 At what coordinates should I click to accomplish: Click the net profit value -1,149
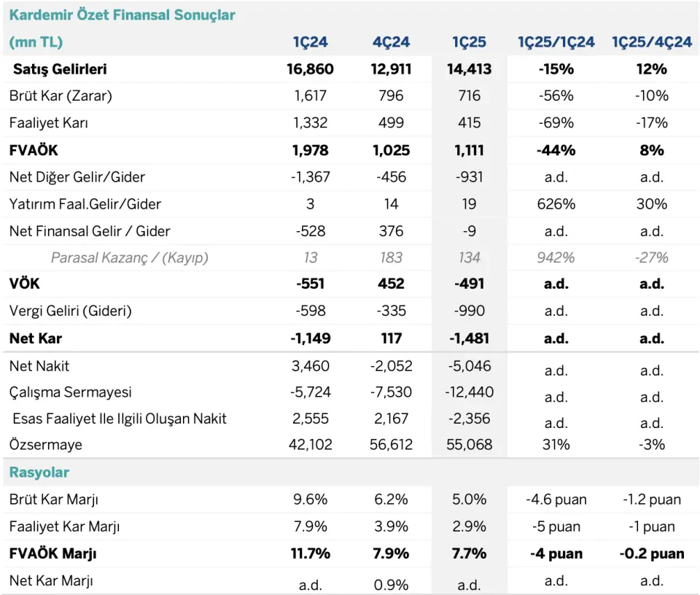click(311, 338)
